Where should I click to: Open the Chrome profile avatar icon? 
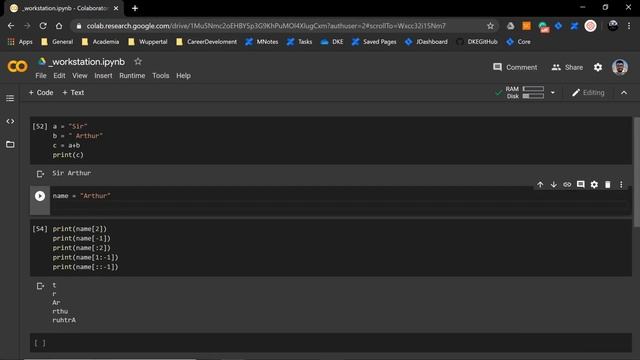tap(613, 26)
